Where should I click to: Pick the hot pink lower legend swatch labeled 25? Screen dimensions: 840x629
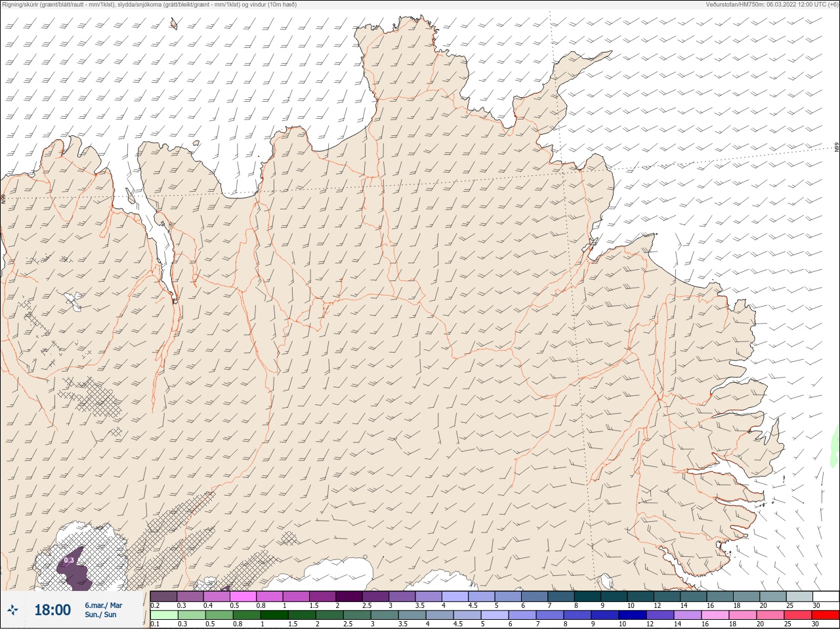799,615
